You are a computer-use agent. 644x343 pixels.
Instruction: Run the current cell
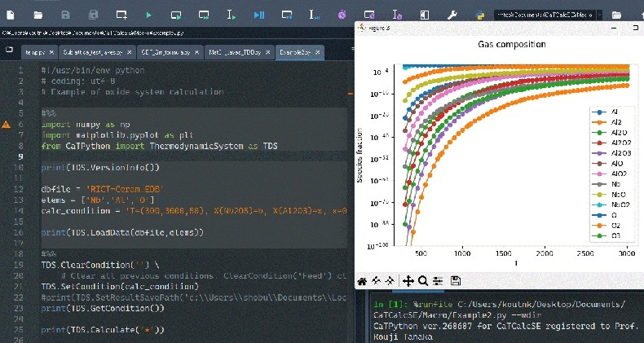[x=176, y=15]
